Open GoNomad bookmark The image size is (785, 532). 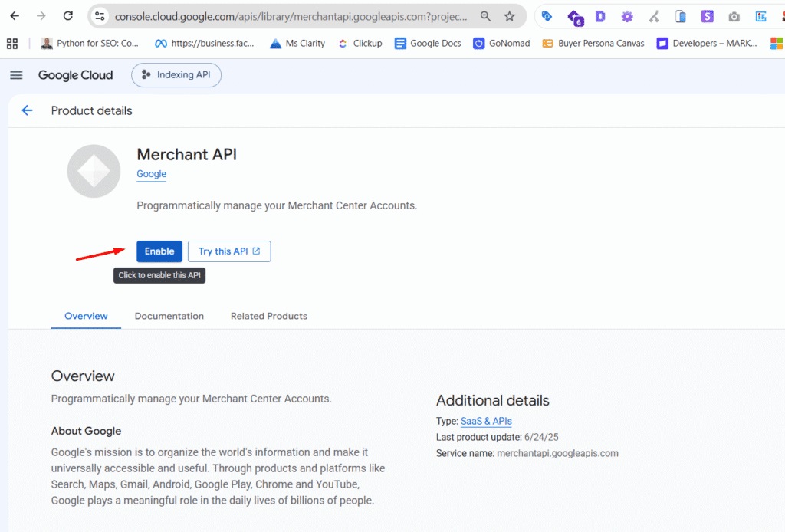click(501, 44)
